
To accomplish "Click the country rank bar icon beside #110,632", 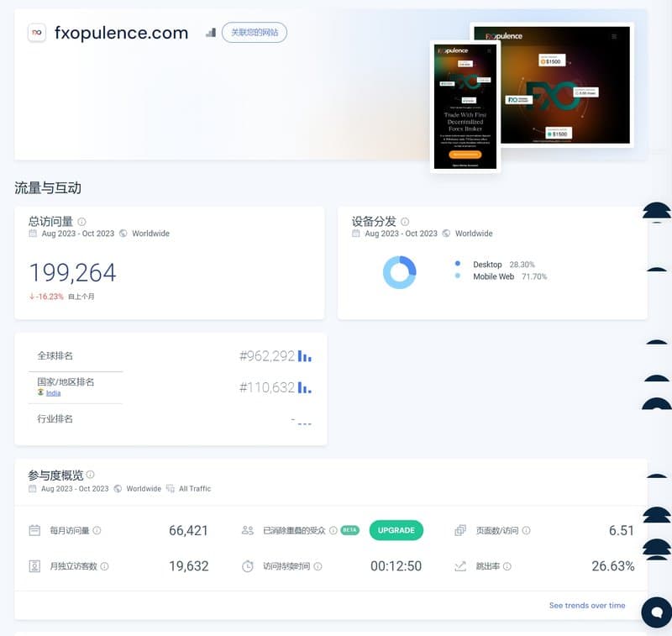I will coord(305,387).
